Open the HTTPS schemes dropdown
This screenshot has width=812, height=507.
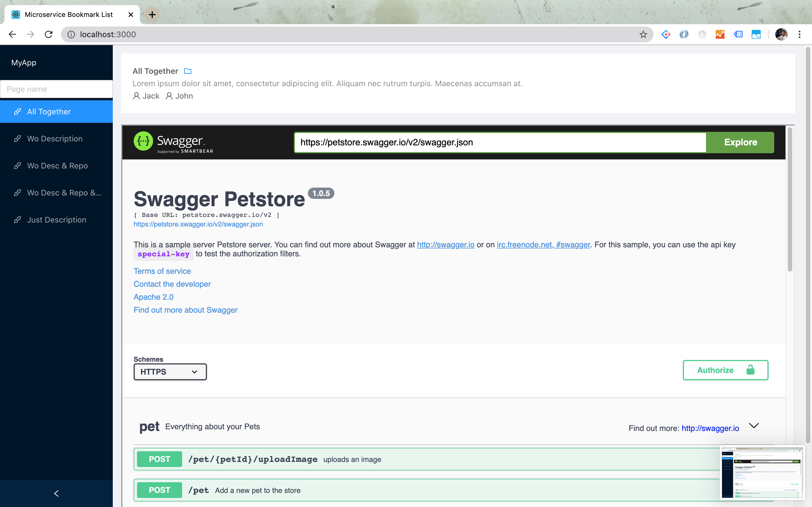(170, 372)
